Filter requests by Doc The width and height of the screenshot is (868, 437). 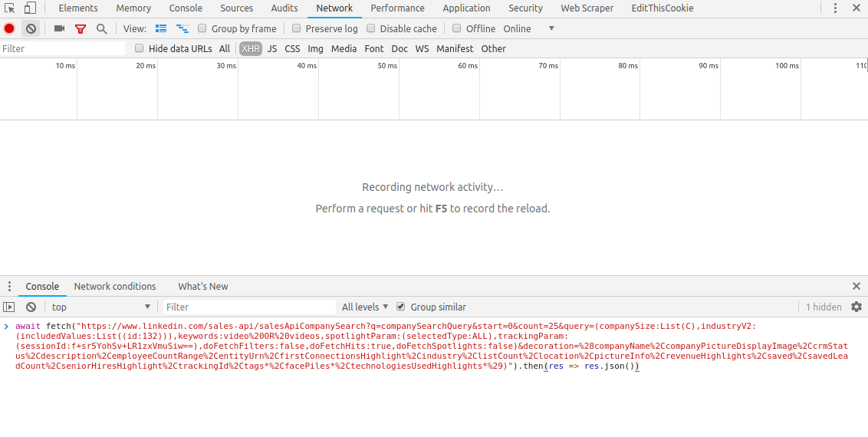pos(399,48)
